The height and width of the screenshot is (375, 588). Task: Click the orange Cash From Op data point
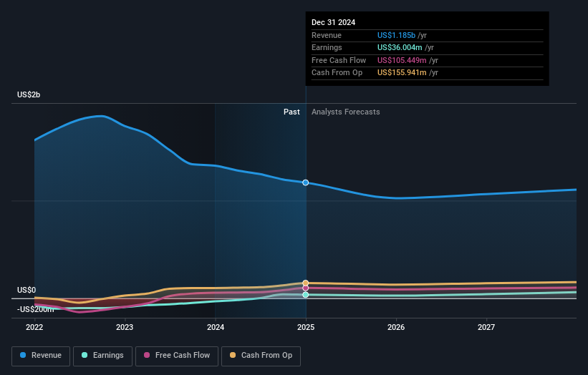click(x=306, y=283)
